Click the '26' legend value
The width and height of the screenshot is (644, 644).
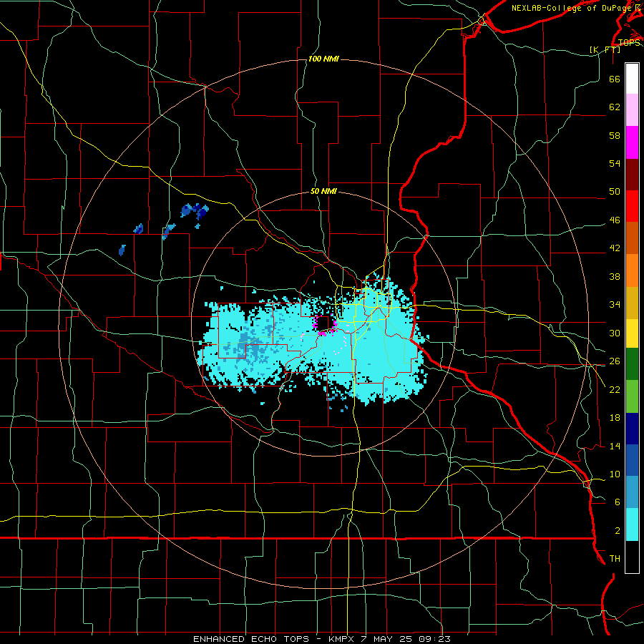[x=615, y=361]
